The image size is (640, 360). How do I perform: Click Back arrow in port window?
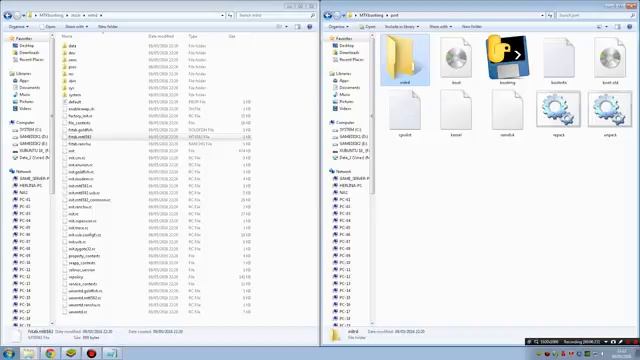pos(327,16)
